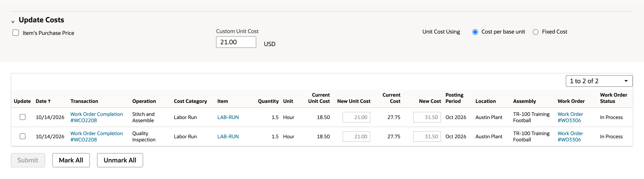
Task: Click New Unit Cost field in Stitch row
Action: [x=356, y=117]
